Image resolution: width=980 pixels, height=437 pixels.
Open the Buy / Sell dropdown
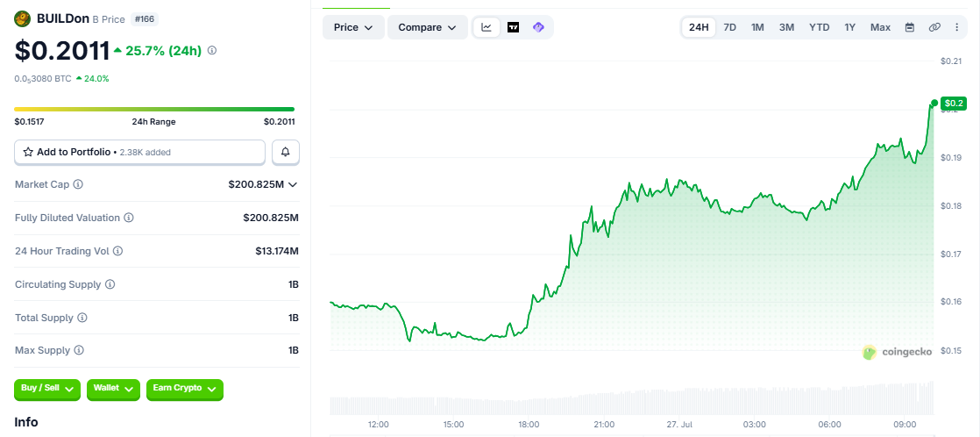46,389
